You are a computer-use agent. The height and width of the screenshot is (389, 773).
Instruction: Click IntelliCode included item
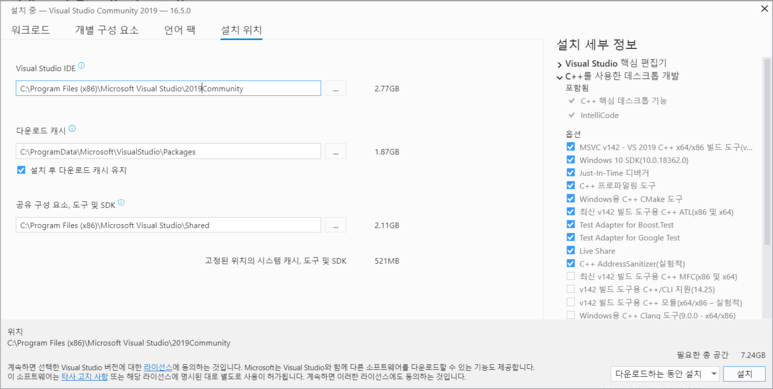[x=599, y=115]
